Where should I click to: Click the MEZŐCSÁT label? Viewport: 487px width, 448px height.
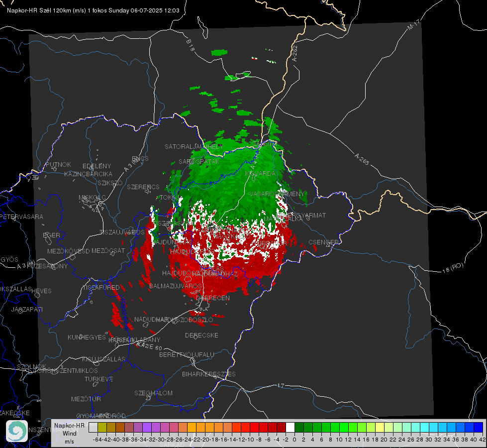pos(108,250)
